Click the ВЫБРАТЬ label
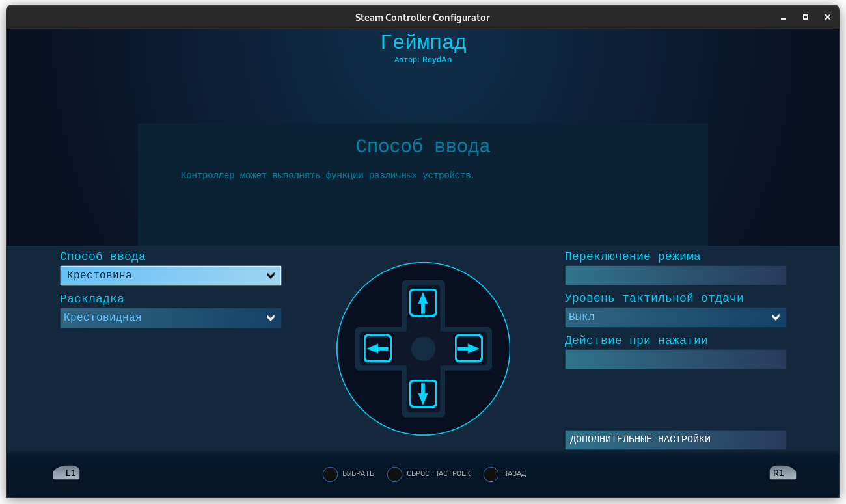 pos(359,474)
